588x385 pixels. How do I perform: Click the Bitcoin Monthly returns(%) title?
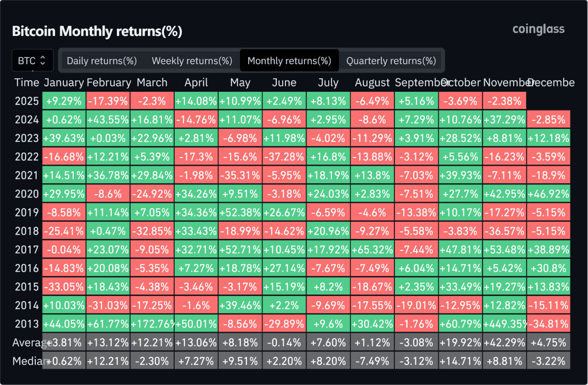(x=97, y=31)
